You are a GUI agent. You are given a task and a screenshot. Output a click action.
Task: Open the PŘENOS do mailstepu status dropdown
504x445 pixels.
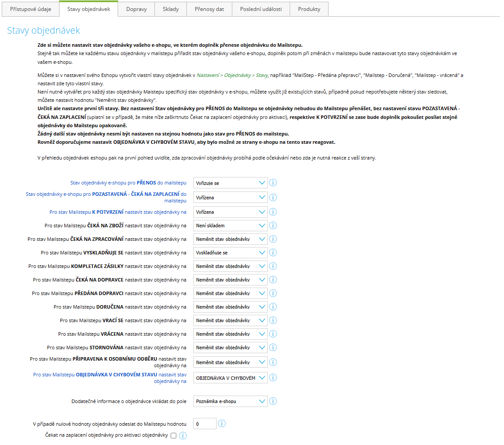point(230,183)
